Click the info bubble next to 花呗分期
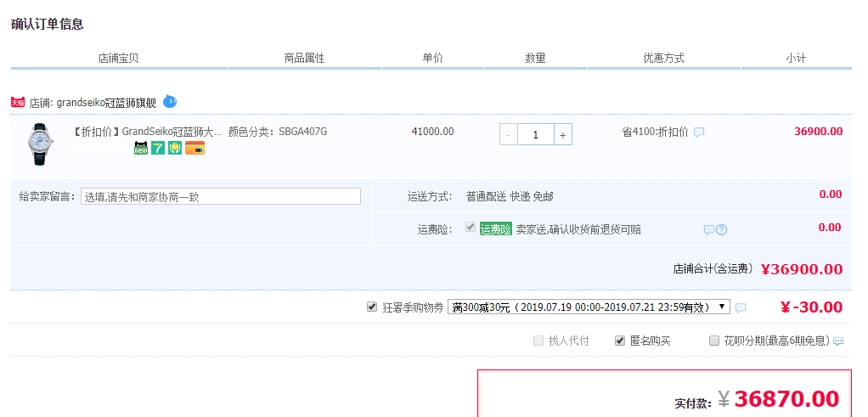The width and height of the screenshot is (868, 417). (838, 341)
